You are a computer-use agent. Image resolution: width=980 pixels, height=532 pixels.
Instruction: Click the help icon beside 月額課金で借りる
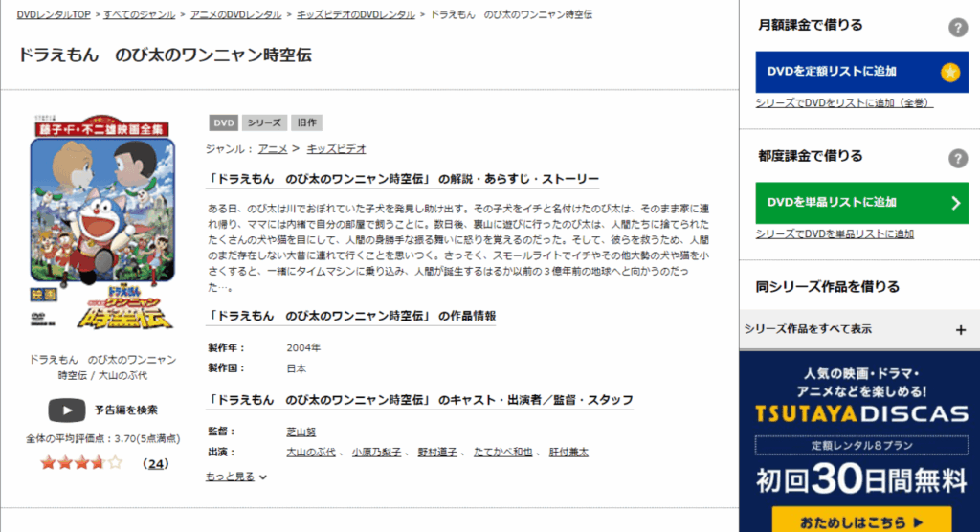(958, 28)
